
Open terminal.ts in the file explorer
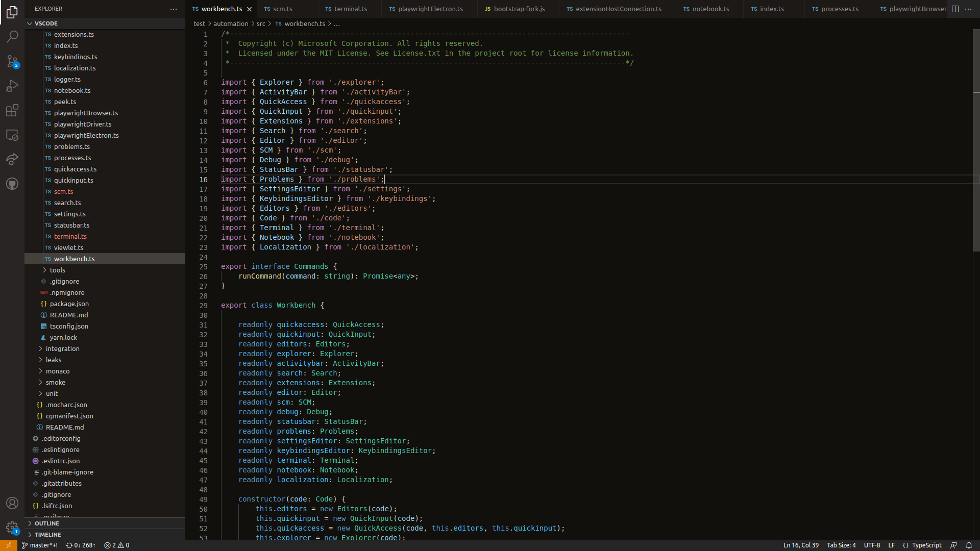pyautogui.click(x=70, y=237)
